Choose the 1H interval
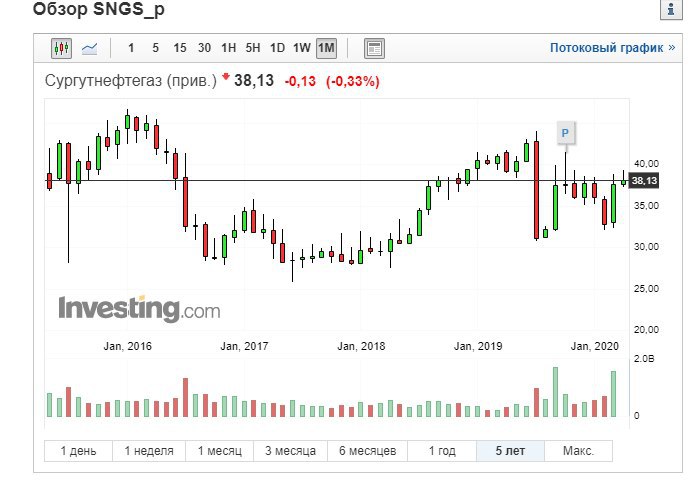The width and height of the screenshot is (692, 482). (229, 48)
